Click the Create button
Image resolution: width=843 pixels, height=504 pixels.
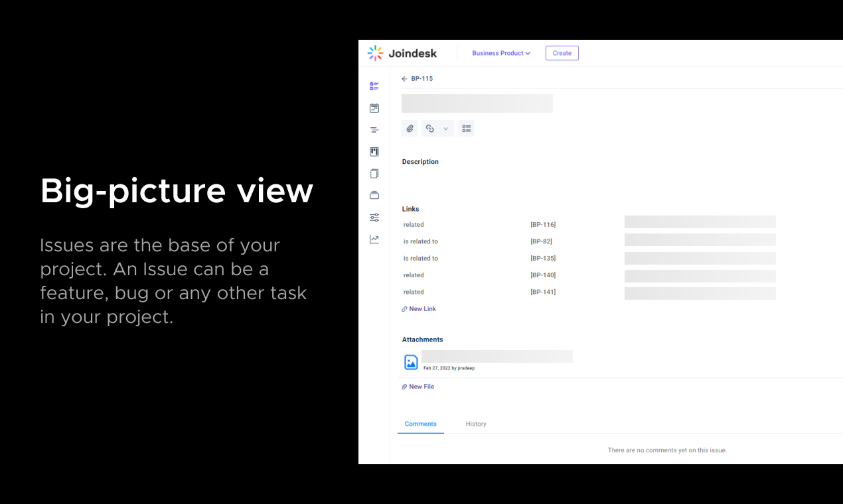tap(562, 53)
